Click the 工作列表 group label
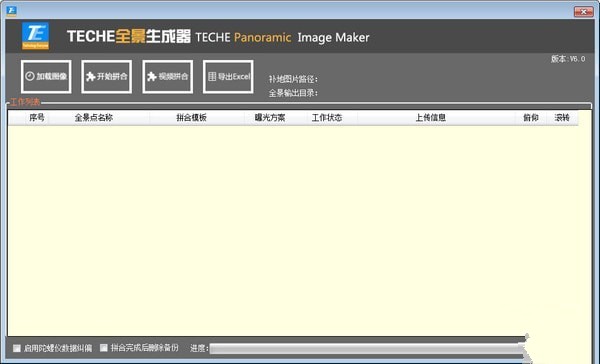The width and height of the screenshot is (600, 364). coord(25,102)
